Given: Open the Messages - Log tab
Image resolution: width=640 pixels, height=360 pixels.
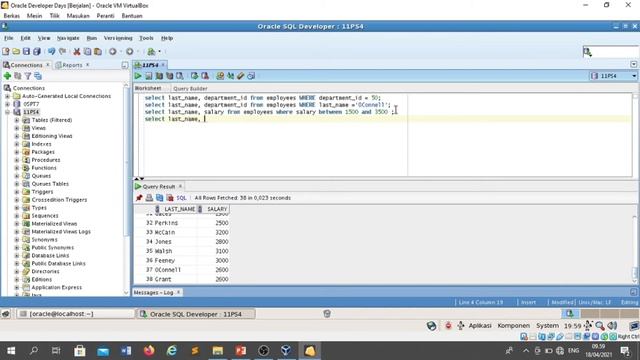Looking at the screenshot, I should (153, 293).
